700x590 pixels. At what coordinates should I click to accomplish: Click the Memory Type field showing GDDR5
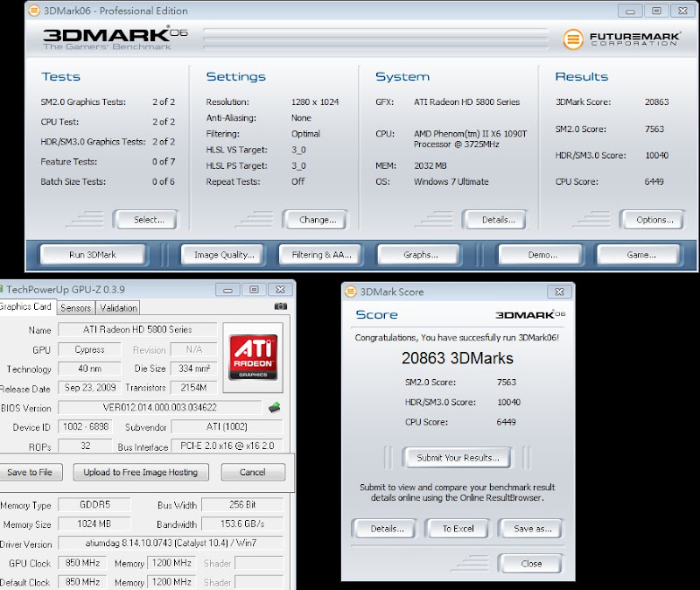(x=94, y=505)
